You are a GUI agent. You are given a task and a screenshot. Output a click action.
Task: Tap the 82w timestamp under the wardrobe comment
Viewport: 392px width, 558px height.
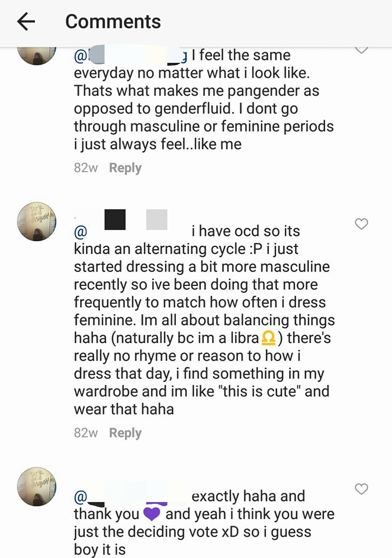pos(86,432)
